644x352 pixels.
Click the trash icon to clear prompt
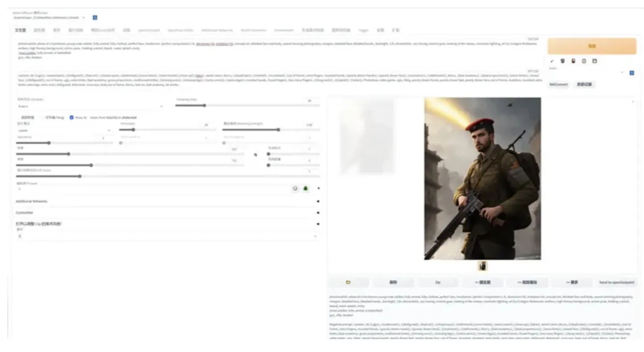(x=562, y=61)
